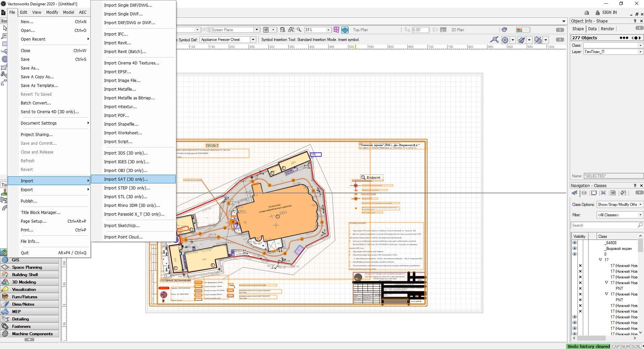Screen dimensions: 644x349
Task: Open the Layer ГенПлан_П dropdown
Action: [x=640, y=52]
